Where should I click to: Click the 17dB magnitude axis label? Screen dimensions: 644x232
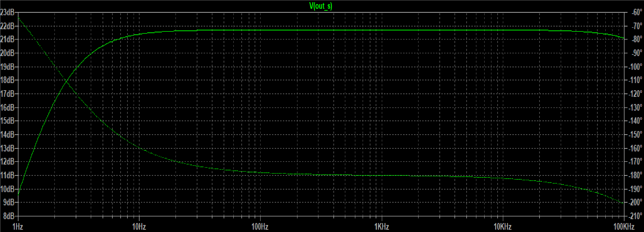point(7,94)
